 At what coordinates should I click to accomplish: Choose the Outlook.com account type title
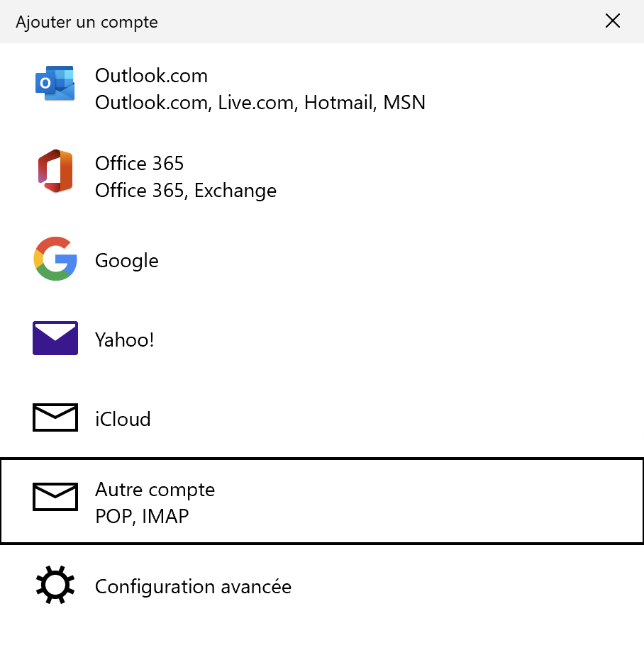coord(151,76)
